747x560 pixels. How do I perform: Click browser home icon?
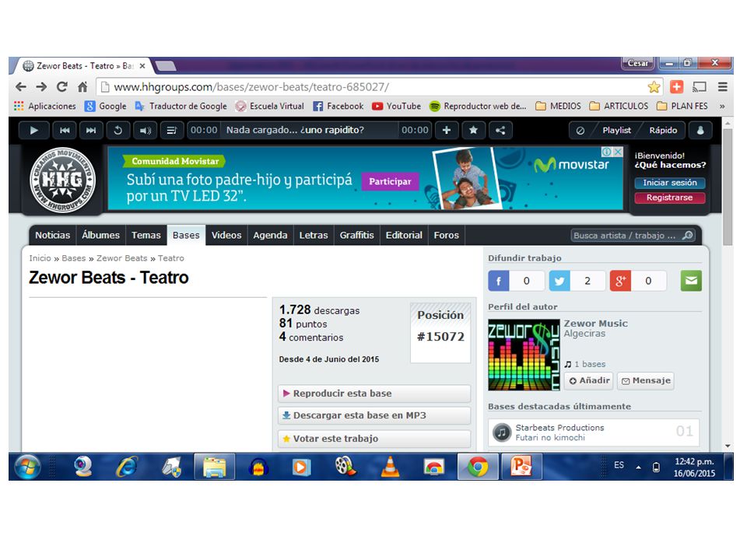(x=83, y=86)
